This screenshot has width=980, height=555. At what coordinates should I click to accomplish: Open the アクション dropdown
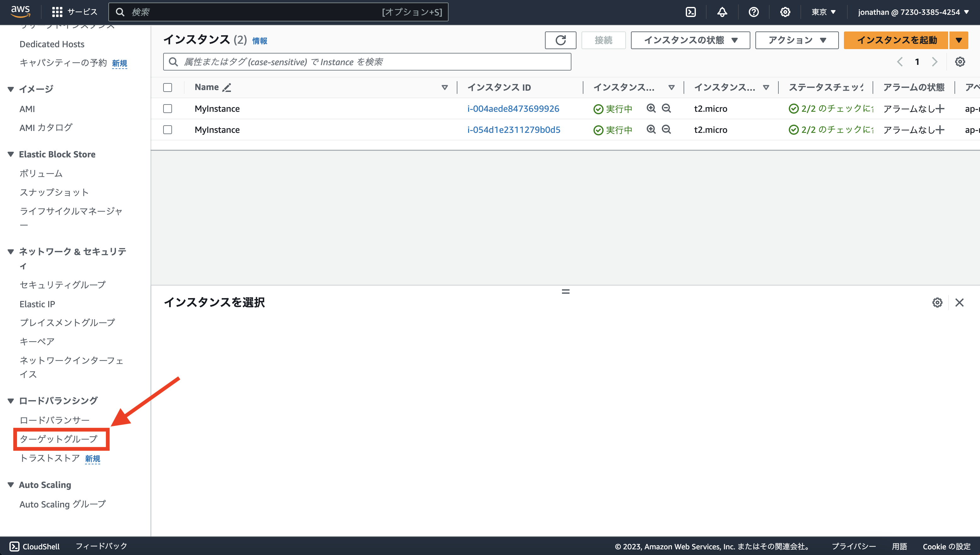797,40
